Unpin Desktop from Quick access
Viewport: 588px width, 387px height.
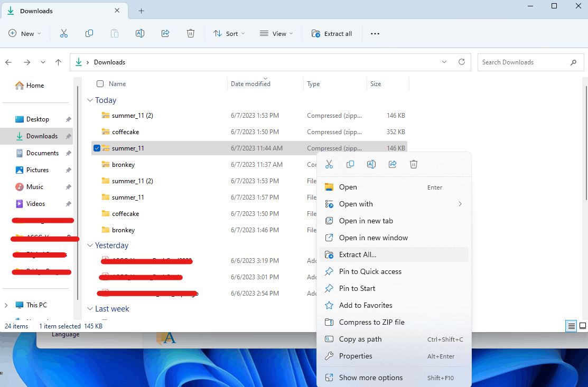tap(68, 119)
